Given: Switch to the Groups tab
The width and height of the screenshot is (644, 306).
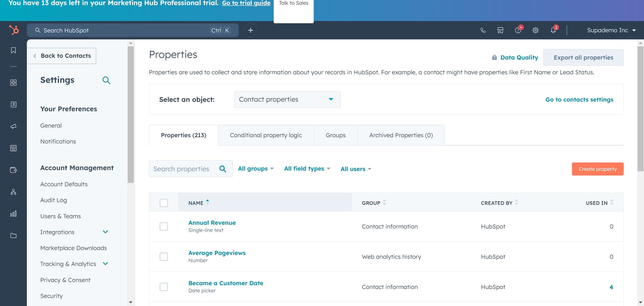Looking at the screenshot, I should (x=336, y=135).
